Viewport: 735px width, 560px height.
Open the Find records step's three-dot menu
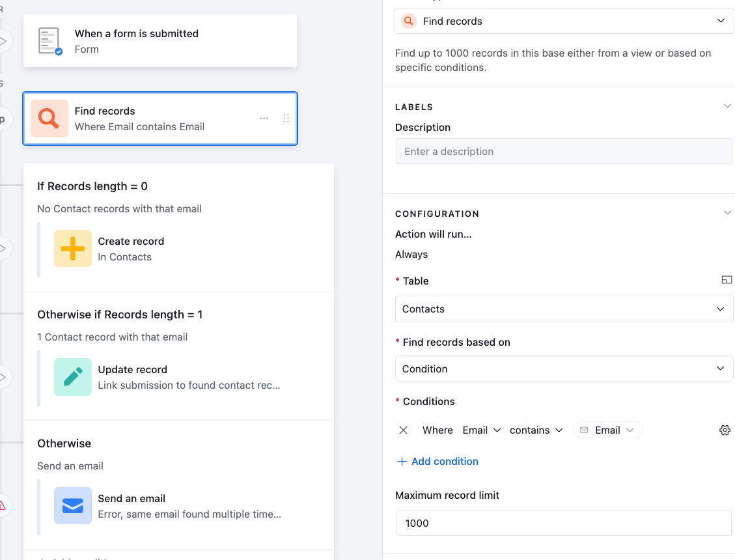[264, 119]
